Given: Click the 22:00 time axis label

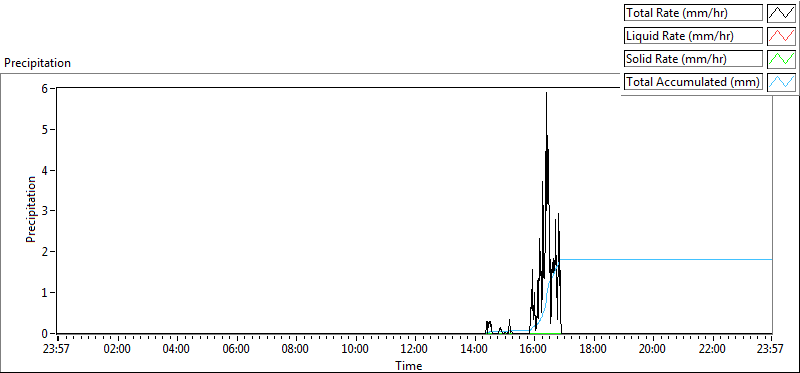Looking at the screenshot, I should click(x=712, y=350).
